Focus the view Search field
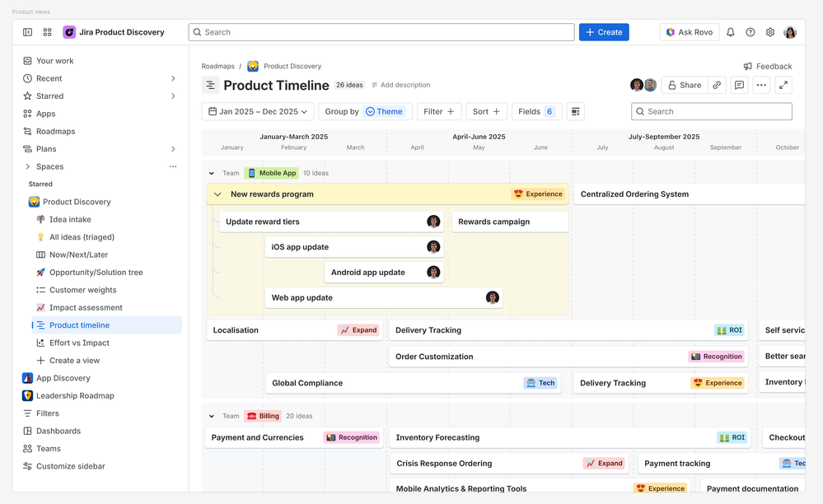 pos(712,111)
